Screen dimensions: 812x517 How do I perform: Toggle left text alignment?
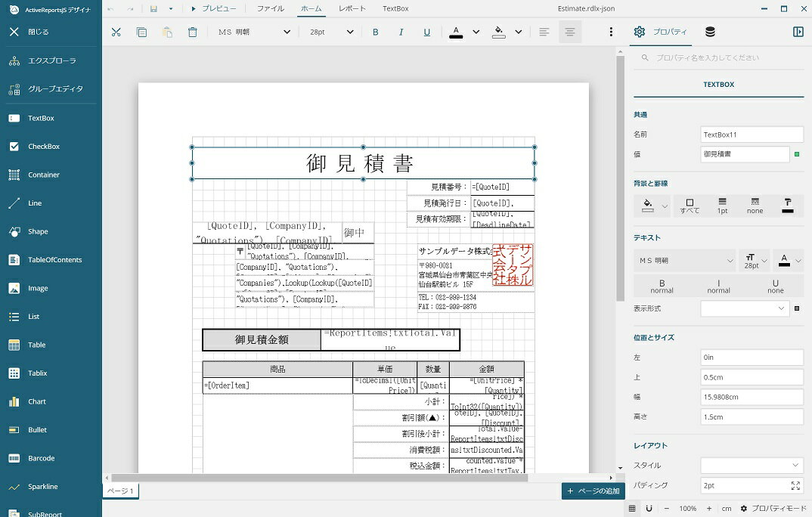[544, 32]
